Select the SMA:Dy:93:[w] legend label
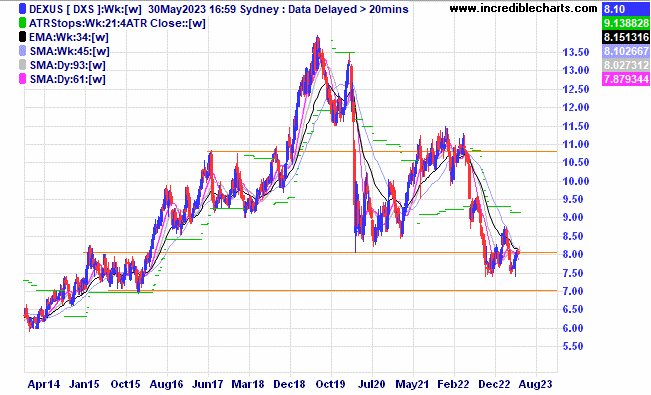Image resolution: width=651 pixels, height=395 pixels. (x=68, y=66)
